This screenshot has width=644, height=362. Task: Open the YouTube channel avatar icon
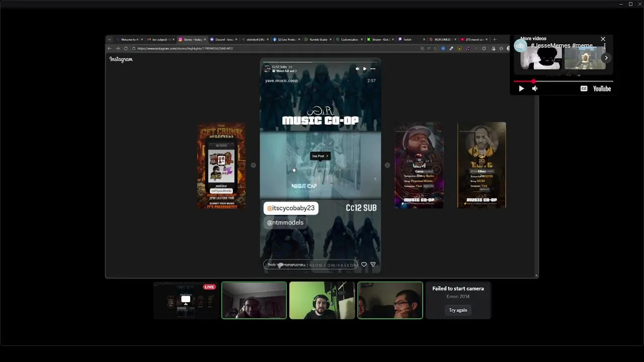(520, 46)
